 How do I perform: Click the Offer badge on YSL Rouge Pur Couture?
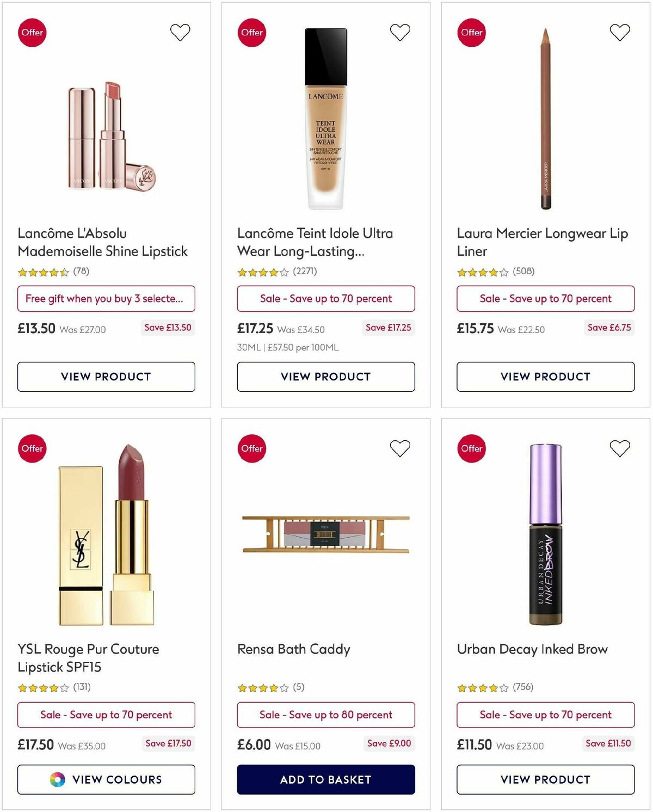coord(32,448)
